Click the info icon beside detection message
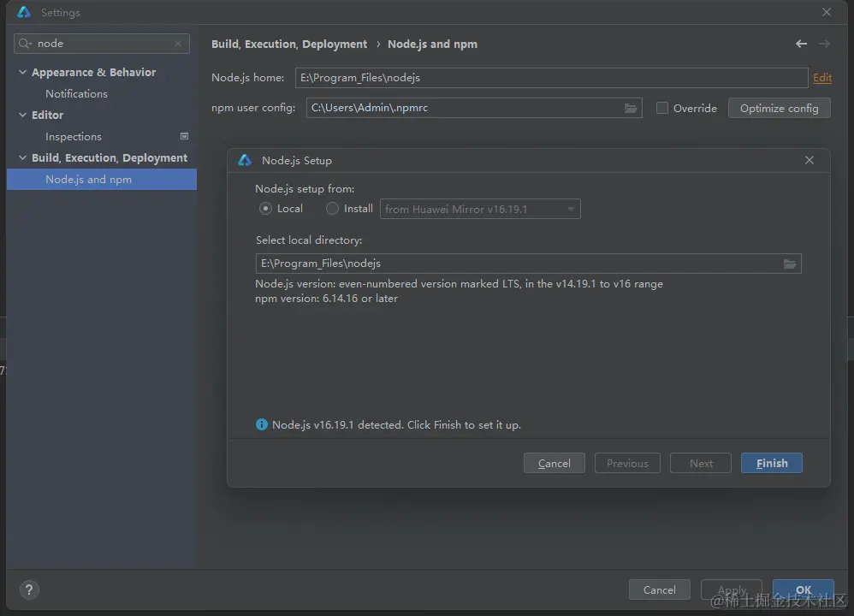Screen dimensions: 854x616 (x=262, y=424)
